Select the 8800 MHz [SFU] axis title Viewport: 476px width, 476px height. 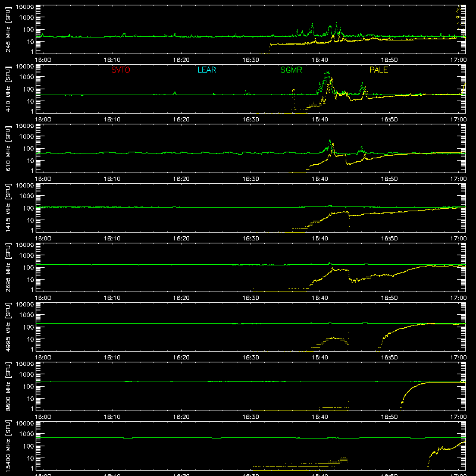coord(8,386)
